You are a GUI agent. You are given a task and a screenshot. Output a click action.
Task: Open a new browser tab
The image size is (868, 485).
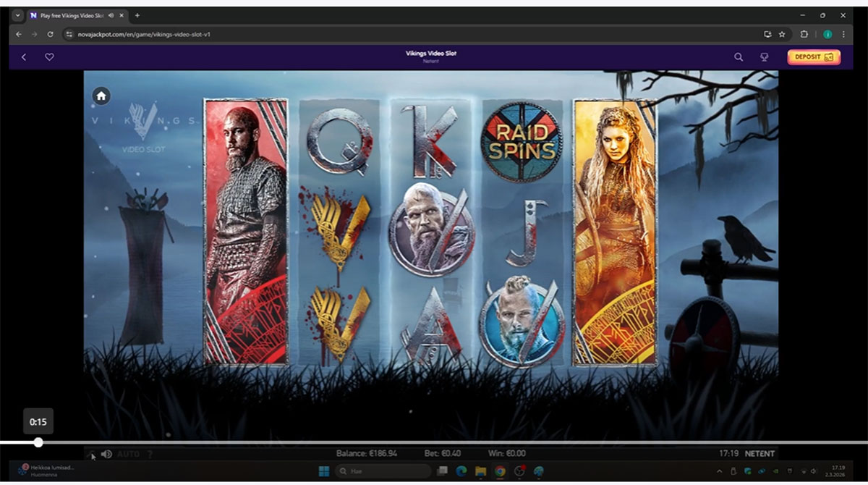[x=137, y=15]
